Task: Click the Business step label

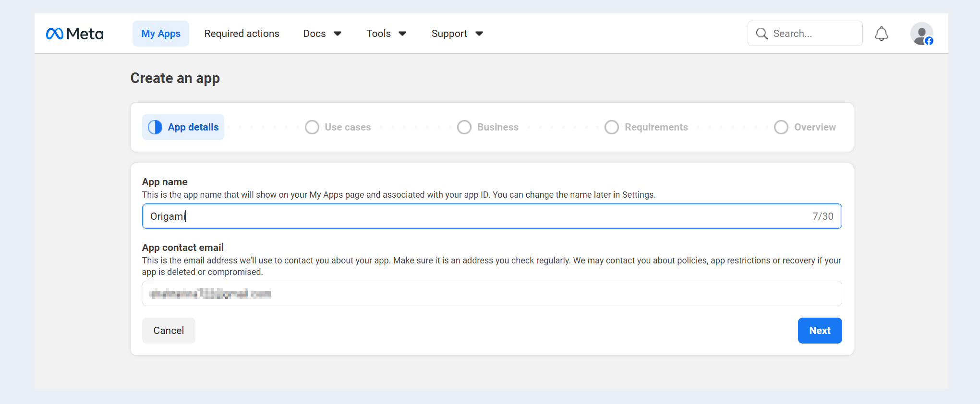Action: tap(498, 127)
